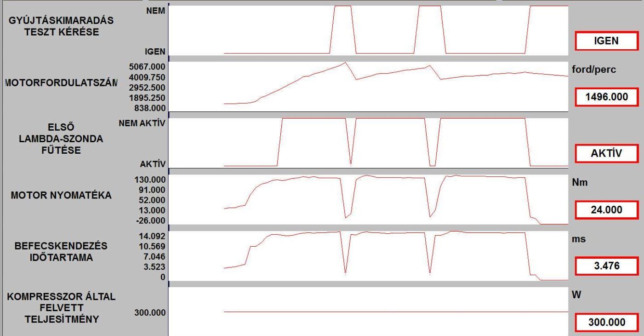Click the 14.092 injection axis value
644x336 pixels.
tap(152, 237)
